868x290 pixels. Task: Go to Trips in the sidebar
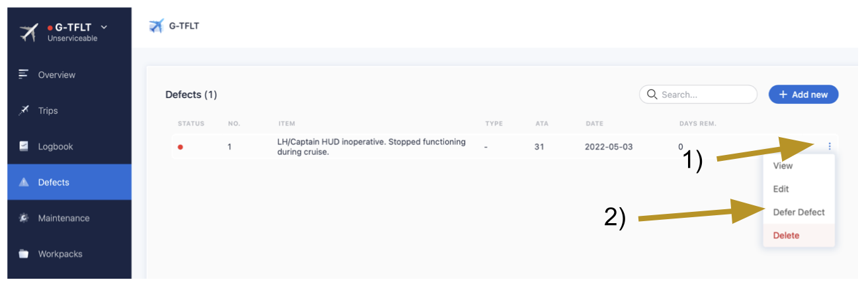tap(48, 111)
